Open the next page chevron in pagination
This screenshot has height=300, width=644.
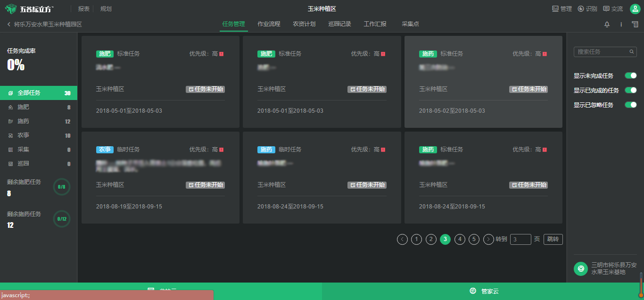[488, 239]
